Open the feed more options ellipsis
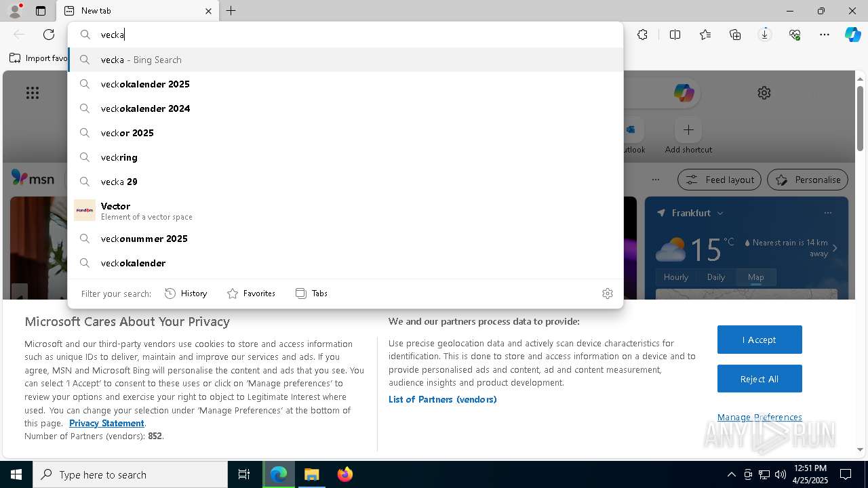The image size is (868, 488). [x=655, y=180]
